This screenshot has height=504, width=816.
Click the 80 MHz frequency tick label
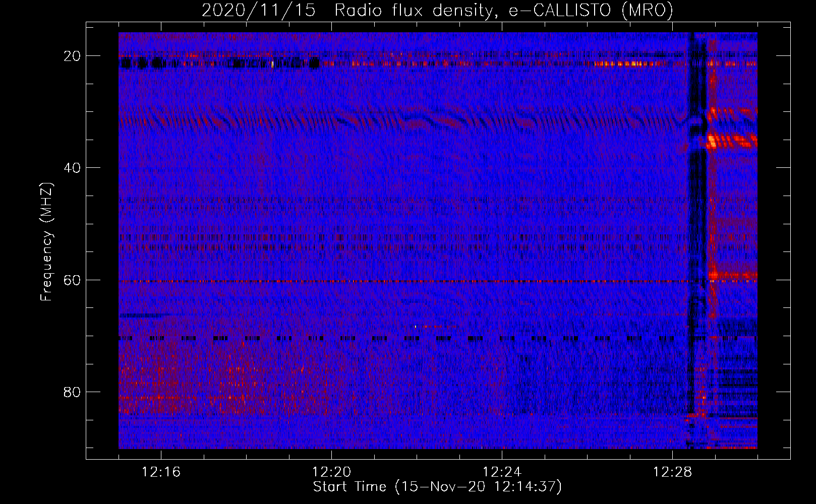pyautogui.click(x=72, y=392)
